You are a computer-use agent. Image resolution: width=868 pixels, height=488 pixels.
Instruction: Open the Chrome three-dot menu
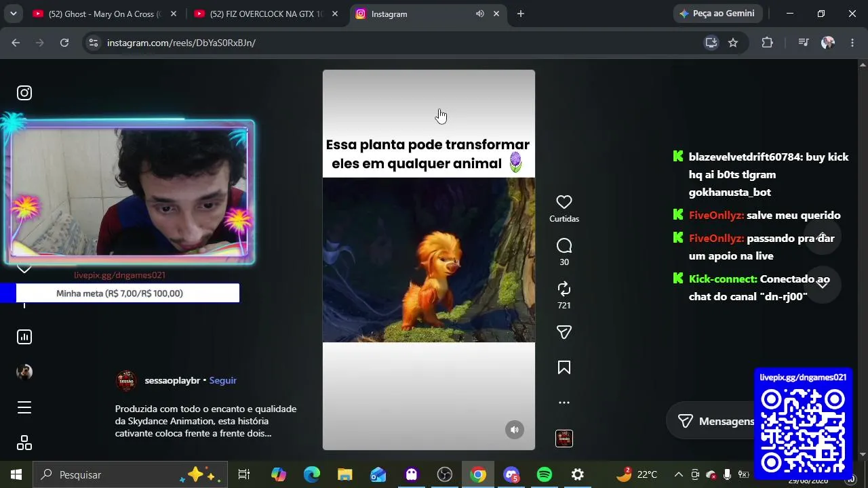click(852, 43)
